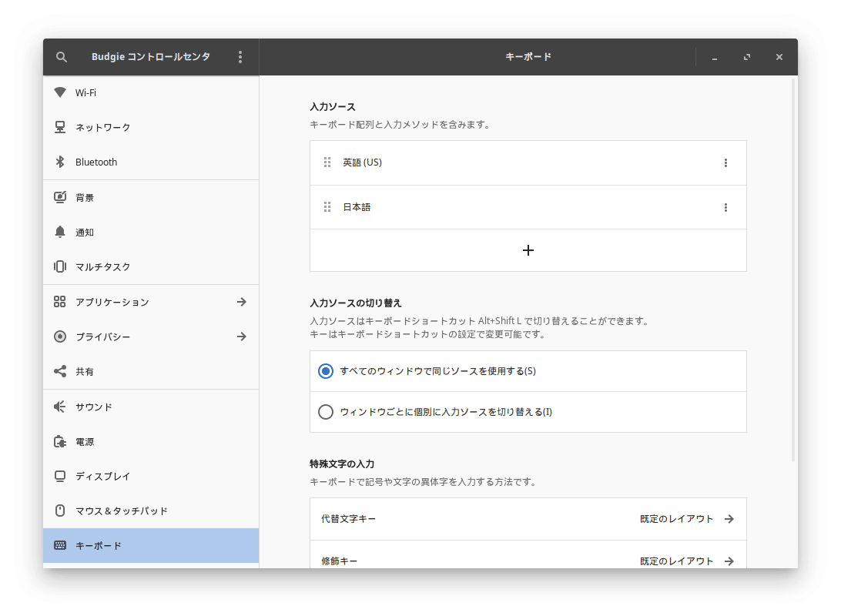Click the vertical scrollbar of keyboard panel
The image size is (841, 616).
[794, 270]
